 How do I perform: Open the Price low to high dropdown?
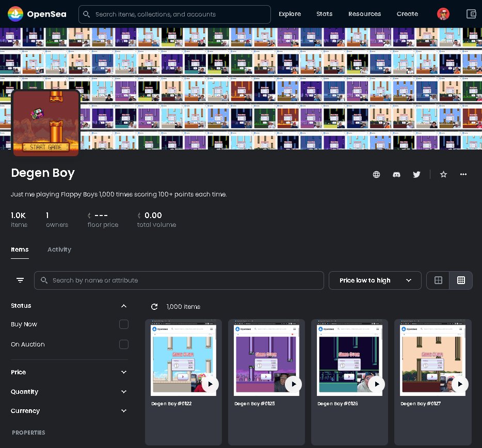(x=375, y=280)
